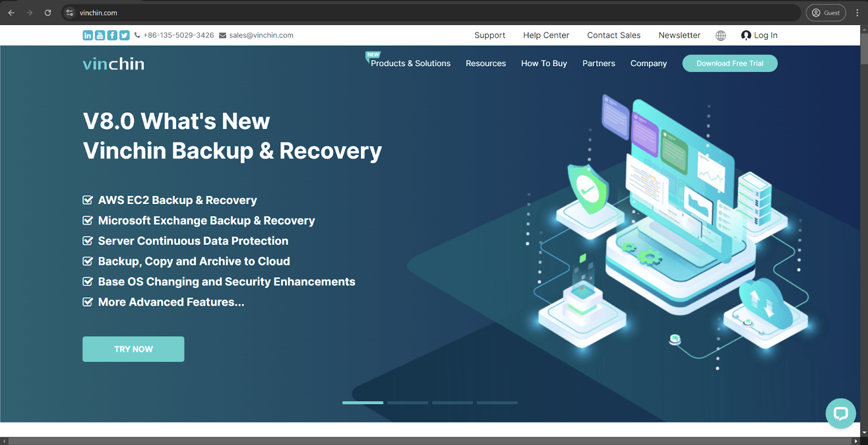The width and height of the screenshot is (868, 445).
Task: Click the sales@vinchin.com email link
Action: click(261, 35)
